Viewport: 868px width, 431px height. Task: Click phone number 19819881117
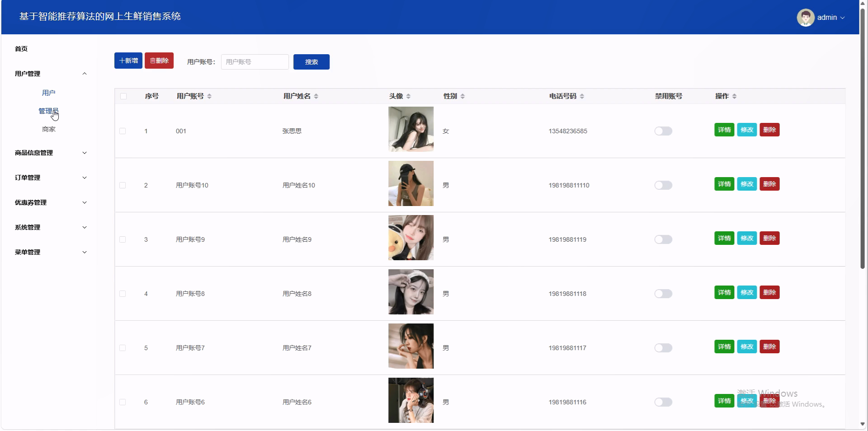[567, 348]
